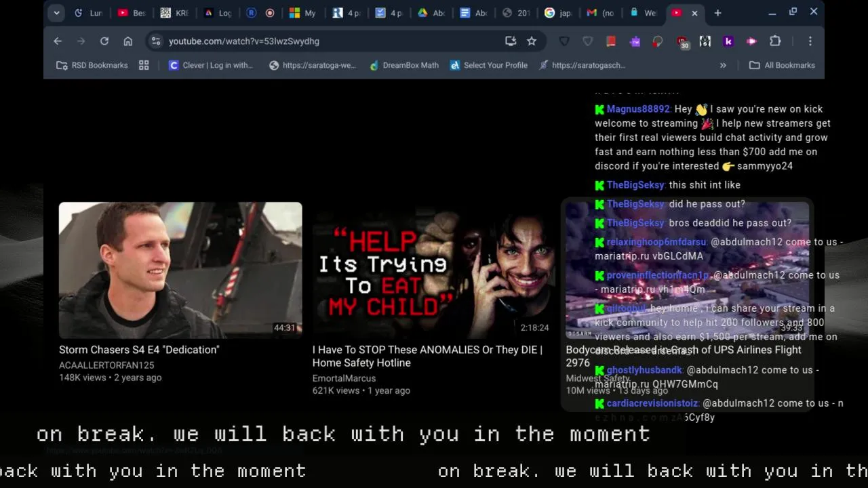
Task: Open the Extensions puzzle piece menu
Action: (x=775, y=41)
